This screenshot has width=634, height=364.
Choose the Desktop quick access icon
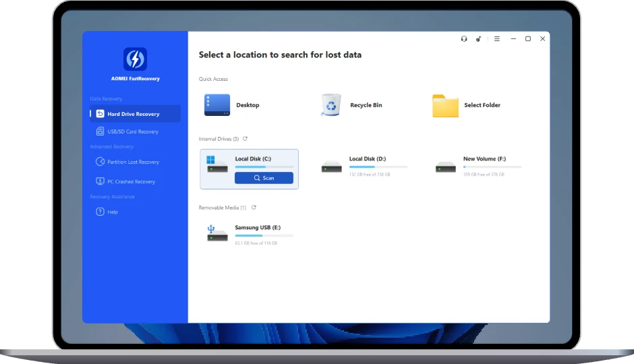click(217, 105)
